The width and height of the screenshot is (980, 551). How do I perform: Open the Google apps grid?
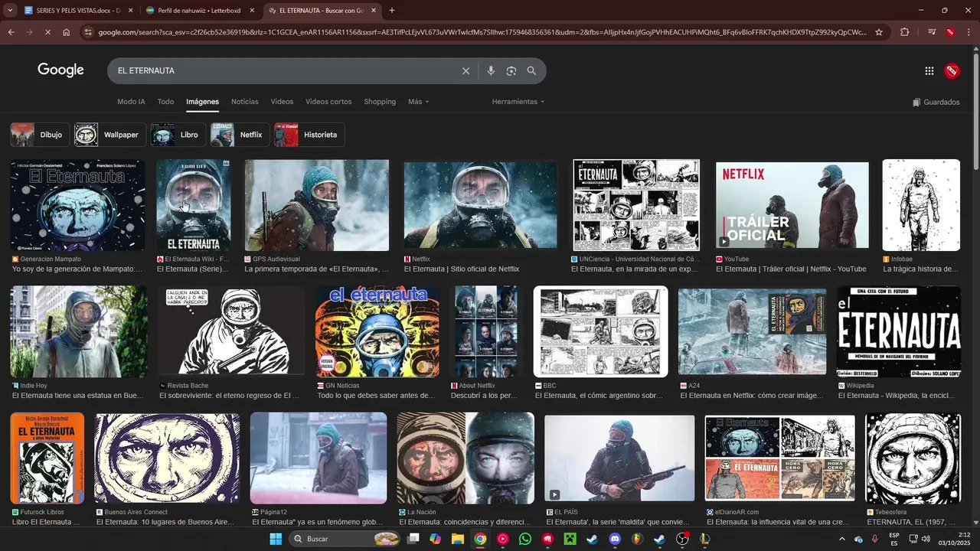929,71
